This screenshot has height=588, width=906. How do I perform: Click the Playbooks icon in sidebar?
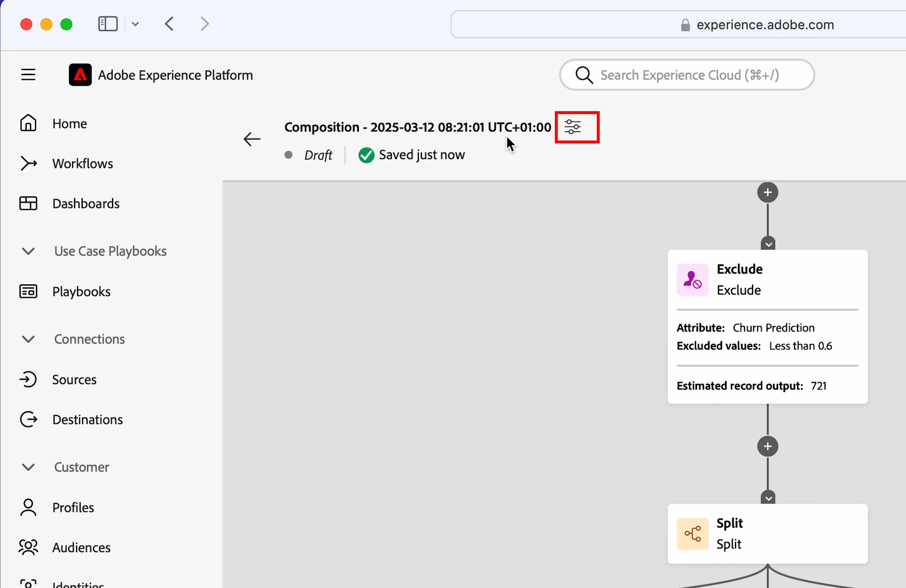point(28,291)
